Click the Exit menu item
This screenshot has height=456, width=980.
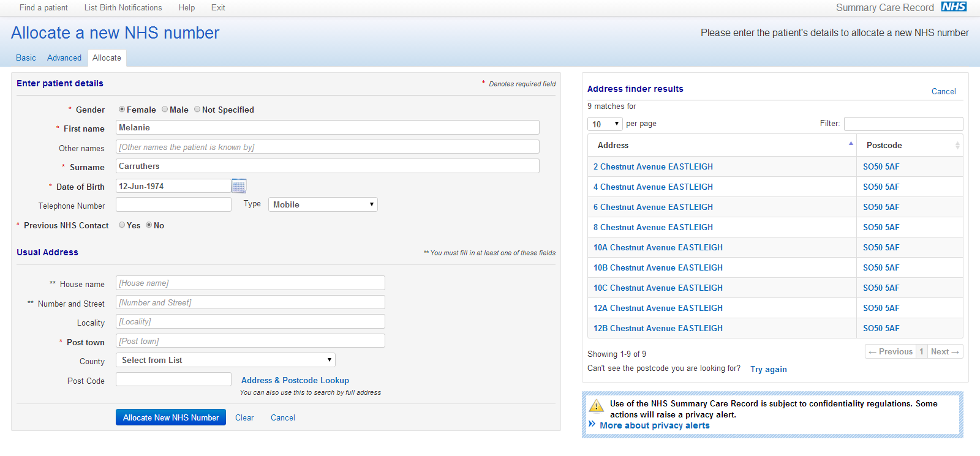point(218,8)
